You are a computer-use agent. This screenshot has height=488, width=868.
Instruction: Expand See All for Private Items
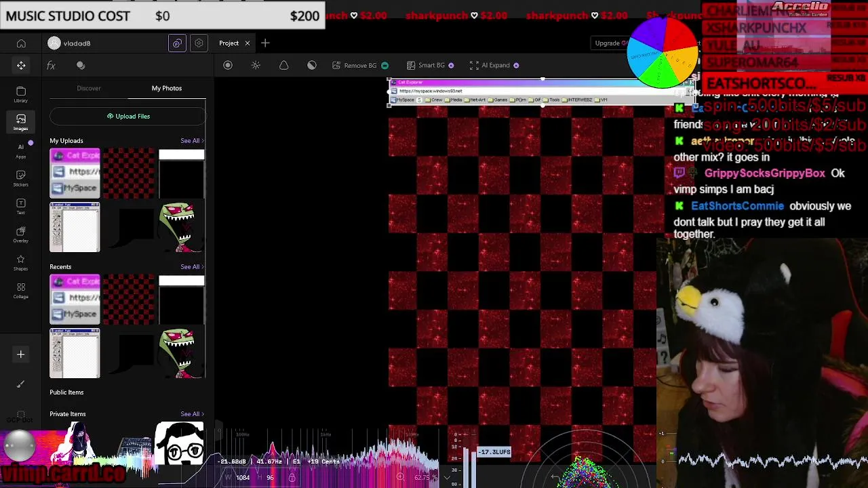[191, 414]
